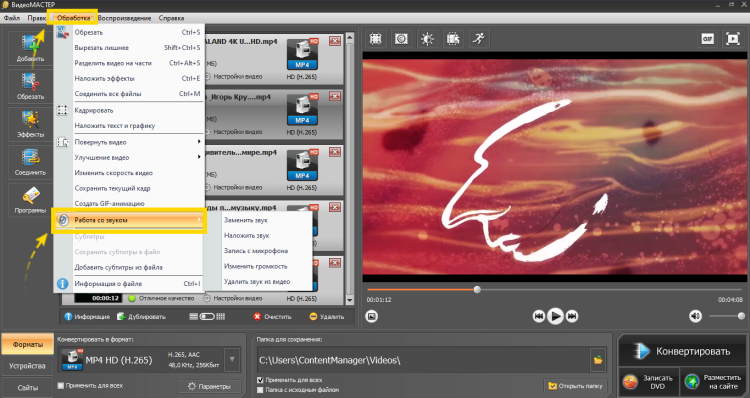The image size is (750, 398).
Task: Toggle the list/grid view switch
Action: [207, 317]
